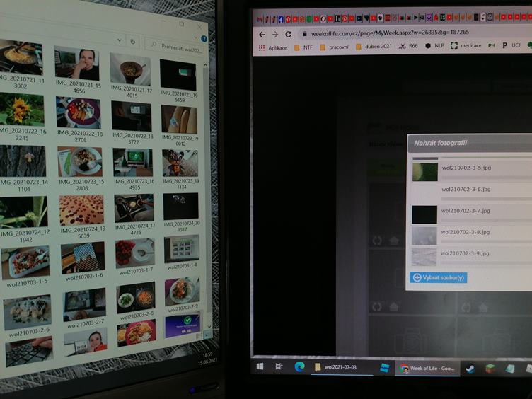Open Steam from the taskbar
This screenshot has height=399, width=532.
[470, 369]
